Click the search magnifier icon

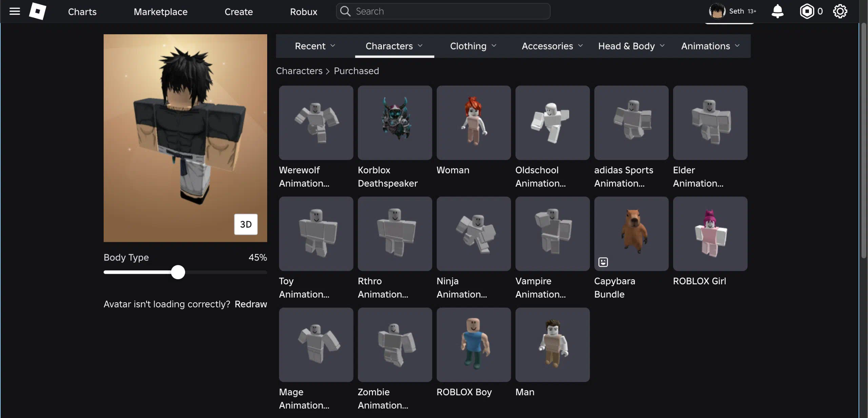pos(345,11)
